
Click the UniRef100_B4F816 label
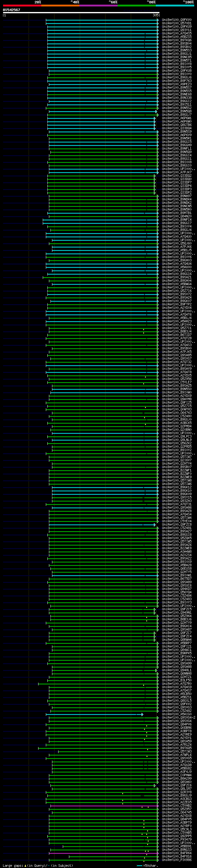point(177,857)
